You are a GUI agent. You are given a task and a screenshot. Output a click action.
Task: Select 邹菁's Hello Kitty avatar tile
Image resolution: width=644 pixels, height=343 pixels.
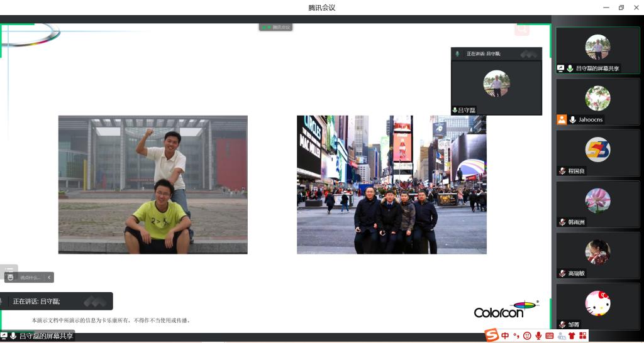[x=597, y=307]
